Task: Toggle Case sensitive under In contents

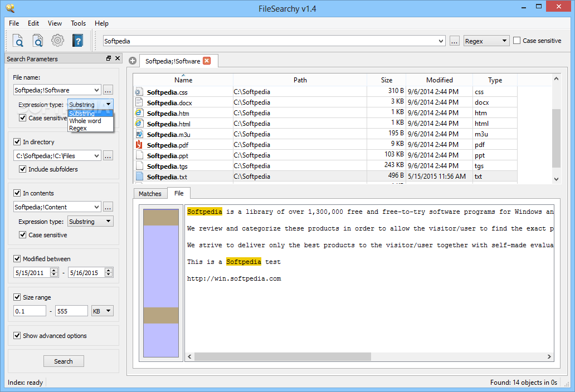Action: (23, 235)
